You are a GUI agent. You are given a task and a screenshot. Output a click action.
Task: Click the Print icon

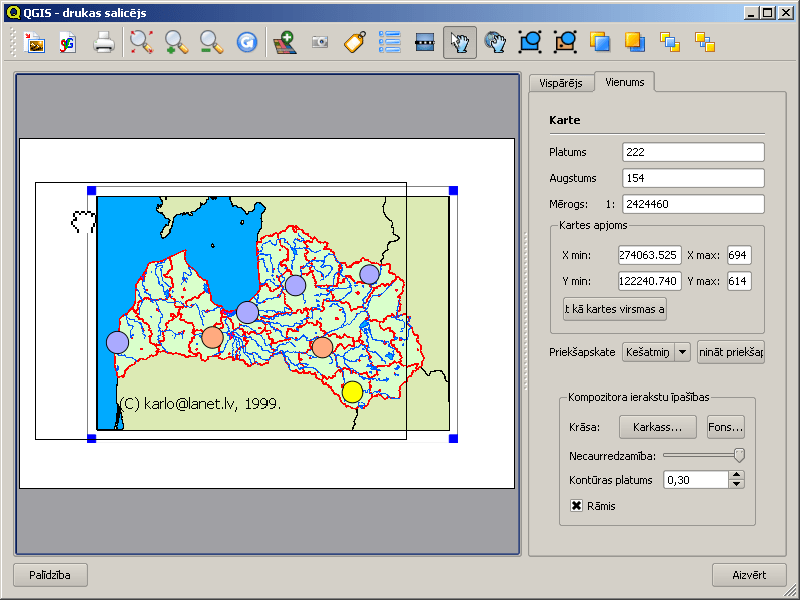tap(104, 43)
